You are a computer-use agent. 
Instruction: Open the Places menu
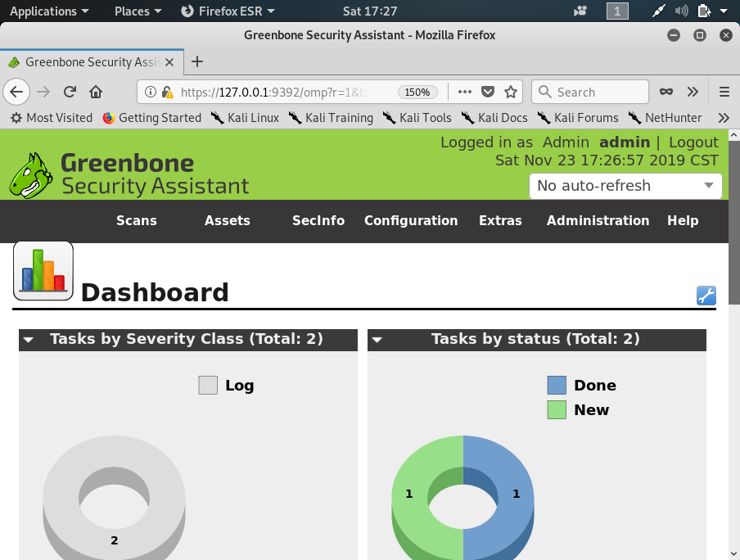tap(138, 11)
